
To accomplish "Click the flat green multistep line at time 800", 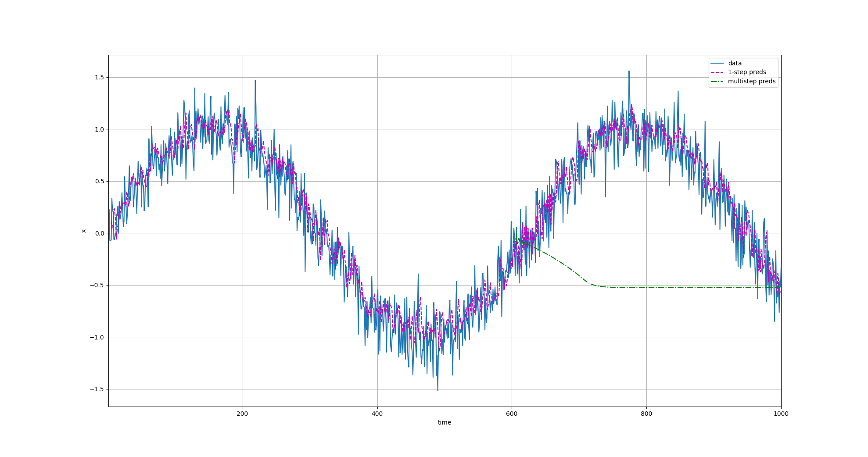I will (646, 288).
